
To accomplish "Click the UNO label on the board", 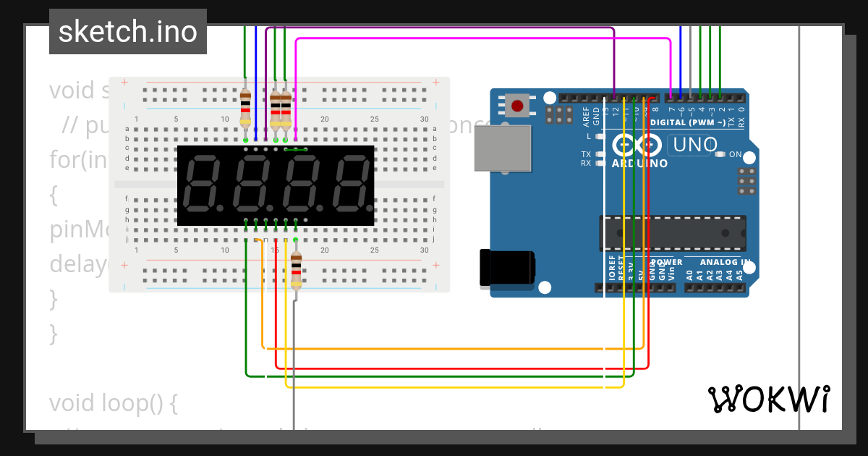I will [x=692, y=145].
